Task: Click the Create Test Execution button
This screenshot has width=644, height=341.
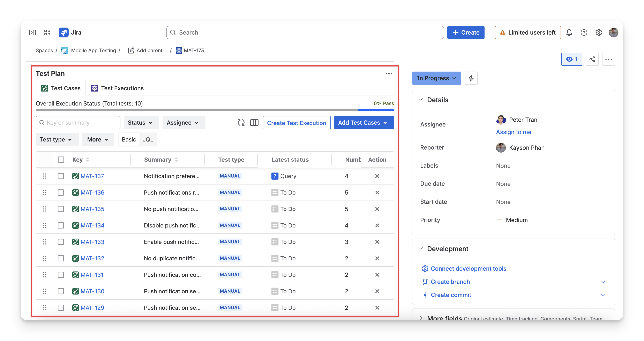Action: (x=297, y=123)
